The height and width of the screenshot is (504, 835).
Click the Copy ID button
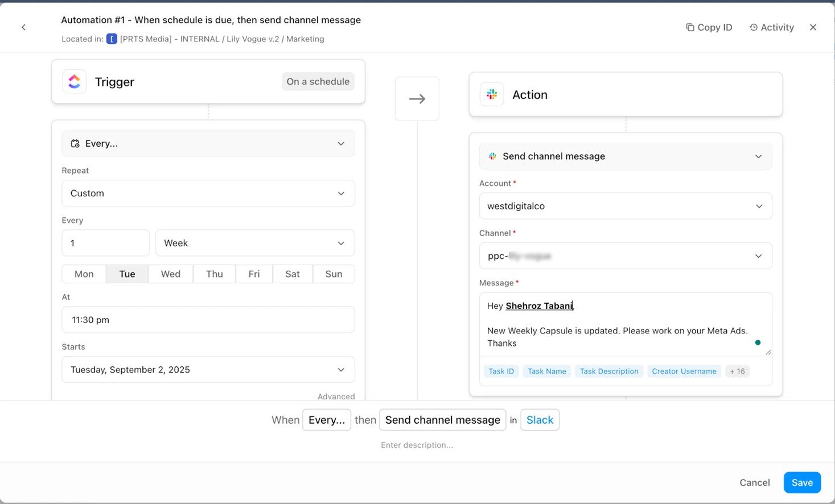tap(709, 27)
